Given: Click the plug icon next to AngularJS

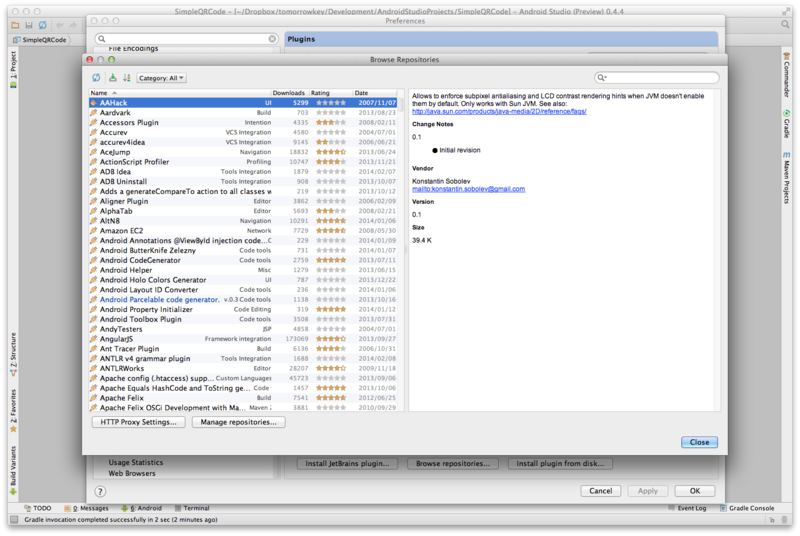Looking at the screenshot, I should 94,339.
